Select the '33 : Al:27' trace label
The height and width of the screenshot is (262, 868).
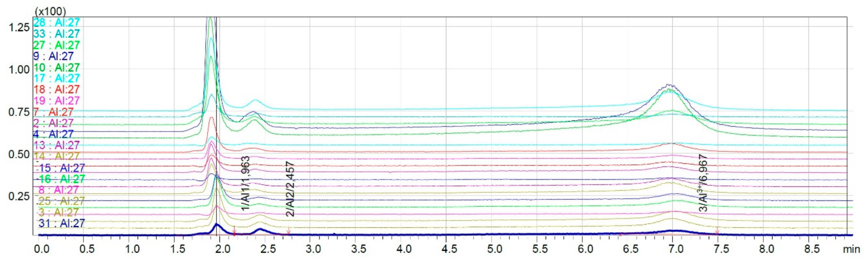pos(57,34)
